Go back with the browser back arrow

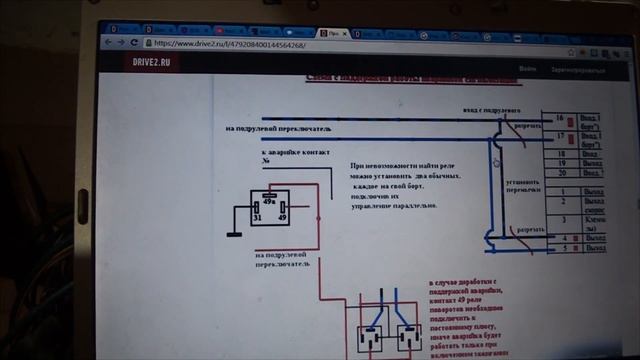pos(108,42)
